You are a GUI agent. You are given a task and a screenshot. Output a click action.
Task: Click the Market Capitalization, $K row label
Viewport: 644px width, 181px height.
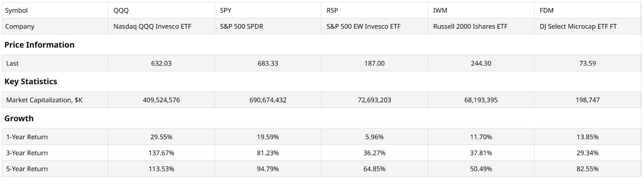[44, 100]
